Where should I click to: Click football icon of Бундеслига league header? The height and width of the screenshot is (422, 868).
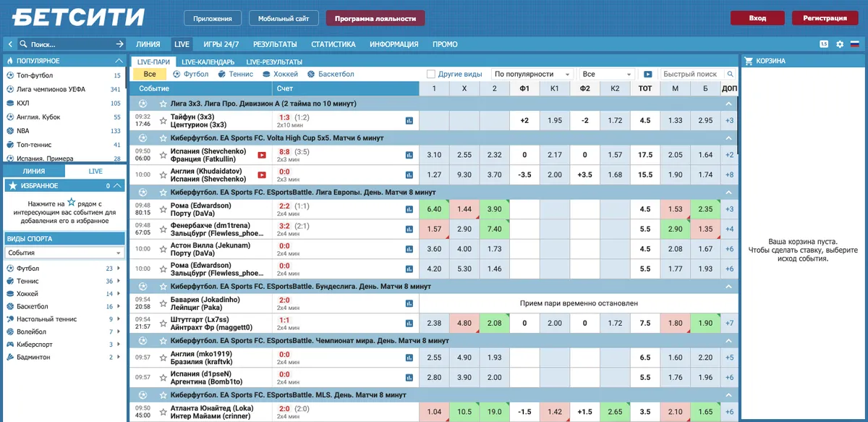[142, 287]
